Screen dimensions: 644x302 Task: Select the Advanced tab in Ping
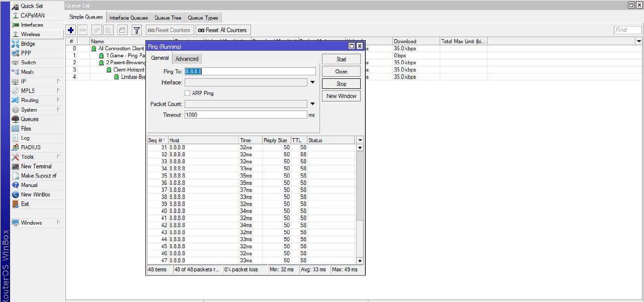point(187,59)
